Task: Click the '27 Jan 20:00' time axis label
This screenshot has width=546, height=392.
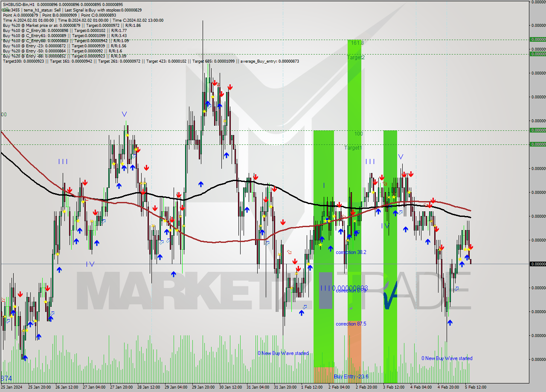Action: coord(122,387)
